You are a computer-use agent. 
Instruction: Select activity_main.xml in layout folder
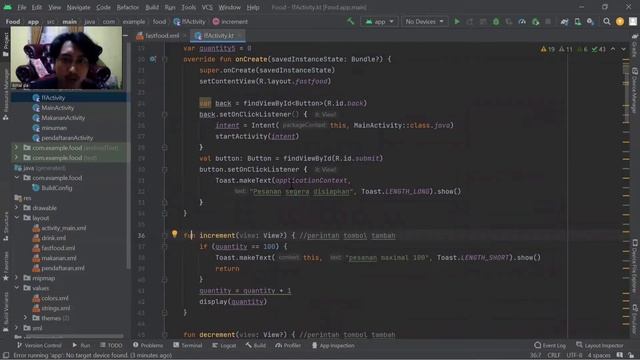[64, 228]
